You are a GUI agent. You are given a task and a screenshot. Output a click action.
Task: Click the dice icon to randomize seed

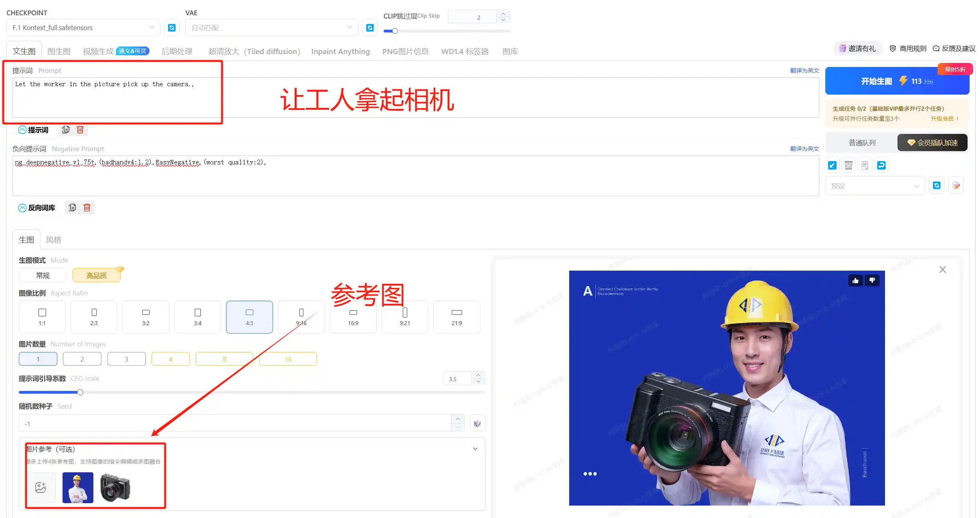point(477,423)
